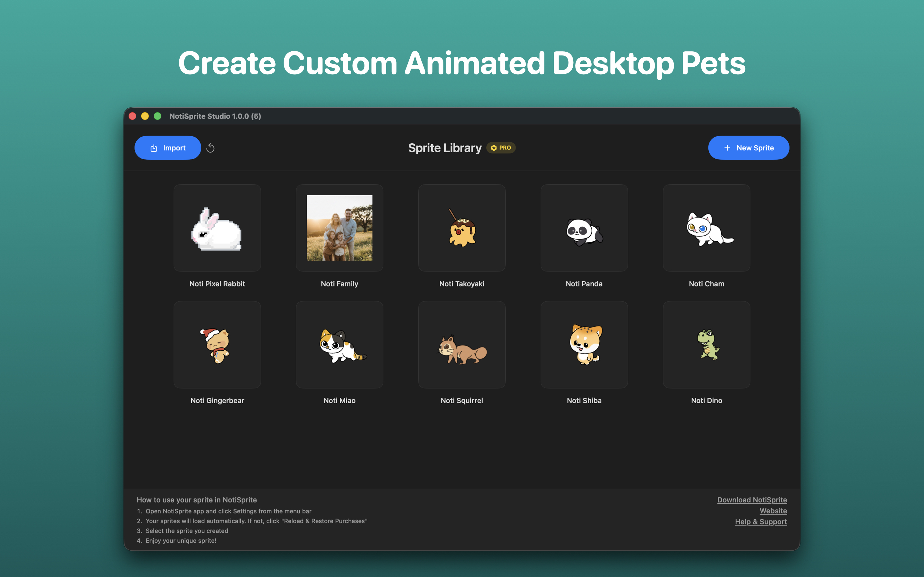The image size is (924, 577).
Task: Click the green fullscreen window button
Action: [157, 116]
